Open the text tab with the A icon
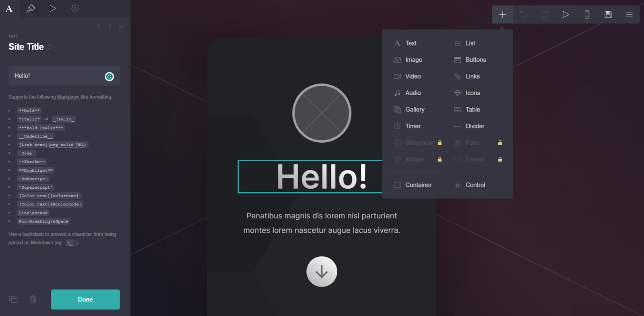Viewport: 644px width, 316px height. point(9,8)
